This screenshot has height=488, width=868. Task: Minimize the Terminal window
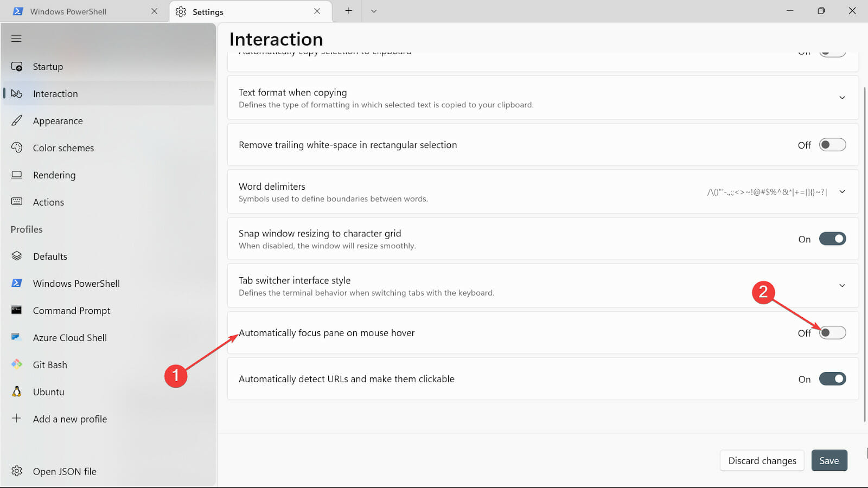(x=790, y=11)
